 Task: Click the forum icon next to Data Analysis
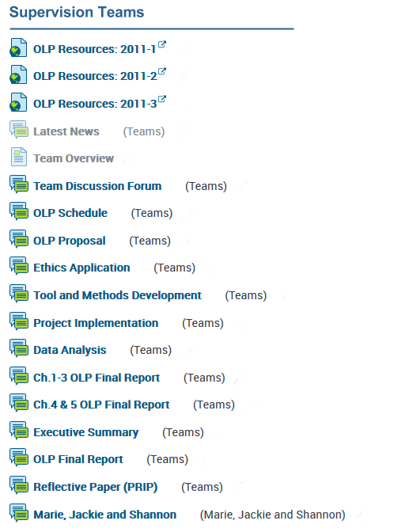[19, 348]
